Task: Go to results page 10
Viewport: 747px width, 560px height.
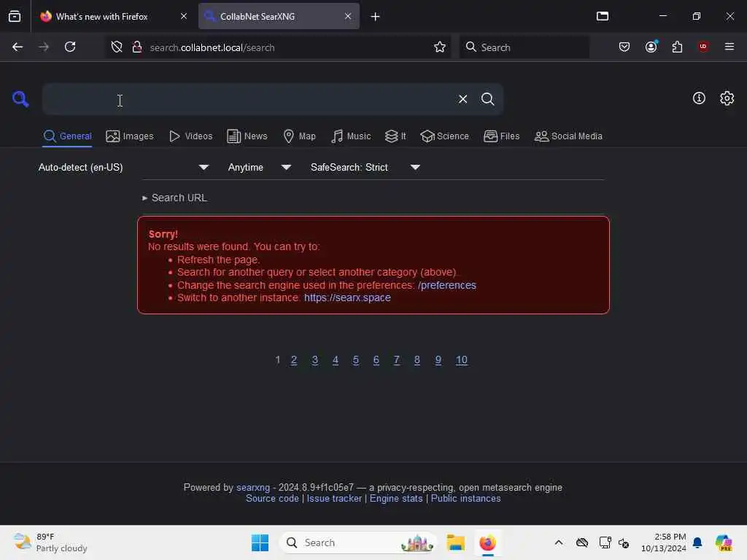Action: [x=462, y=360]
